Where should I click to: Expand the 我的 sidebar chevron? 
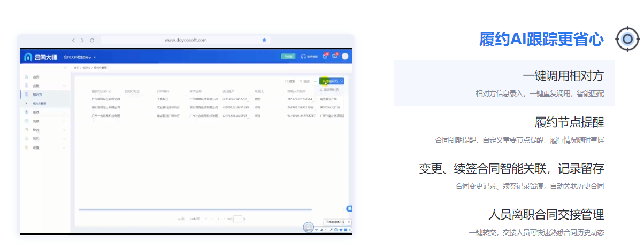click(x=64, y=138)
